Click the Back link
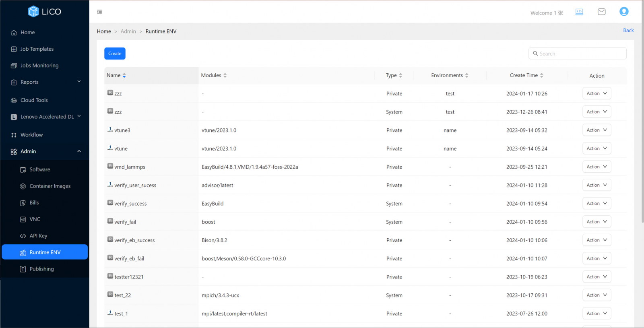 click(x=628, y=30)
